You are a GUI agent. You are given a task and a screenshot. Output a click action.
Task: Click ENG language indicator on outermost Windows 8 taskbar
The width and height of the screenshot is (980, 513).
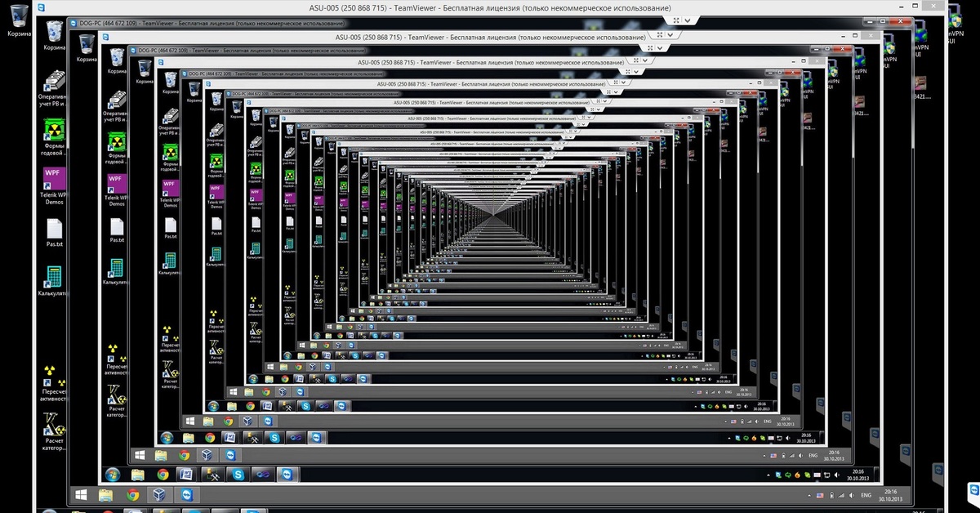coord(866,496)
